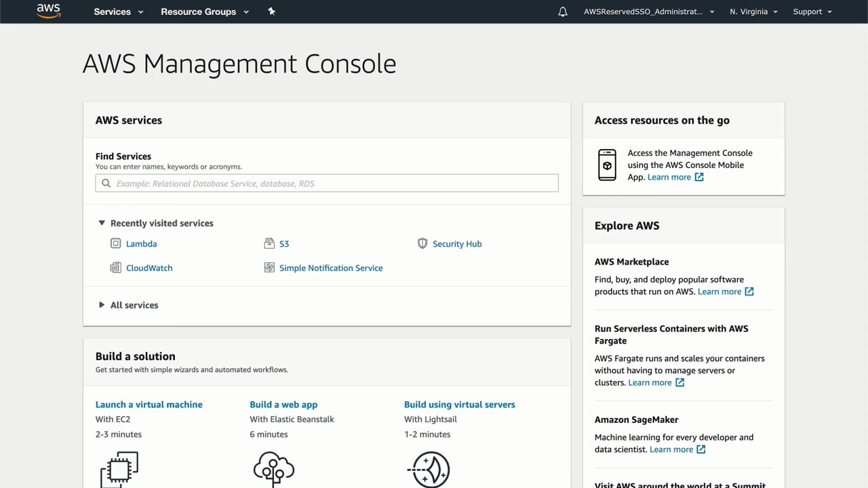Image resolution: width=868 pixels, height=488 pixels.
Task: Click Run Serverless Containers with AWS Fargate heading
Action: [671, 335]
